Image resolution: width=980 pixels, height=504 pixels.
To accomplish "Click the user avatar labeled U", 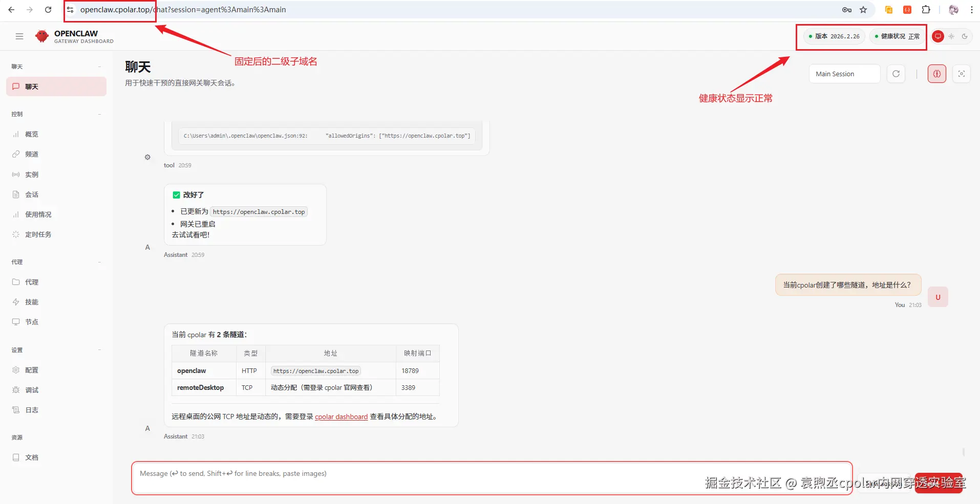I will (938, 297).
